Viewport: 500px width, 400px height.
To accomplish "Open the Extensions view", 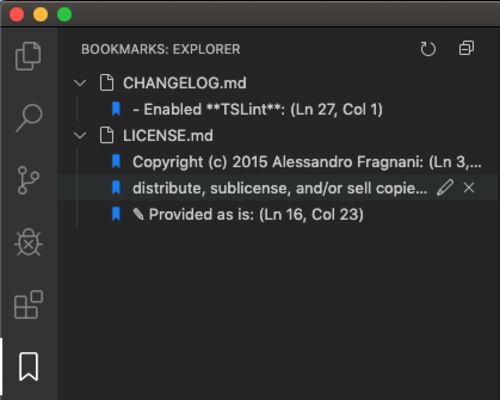I will click(29, 305).
